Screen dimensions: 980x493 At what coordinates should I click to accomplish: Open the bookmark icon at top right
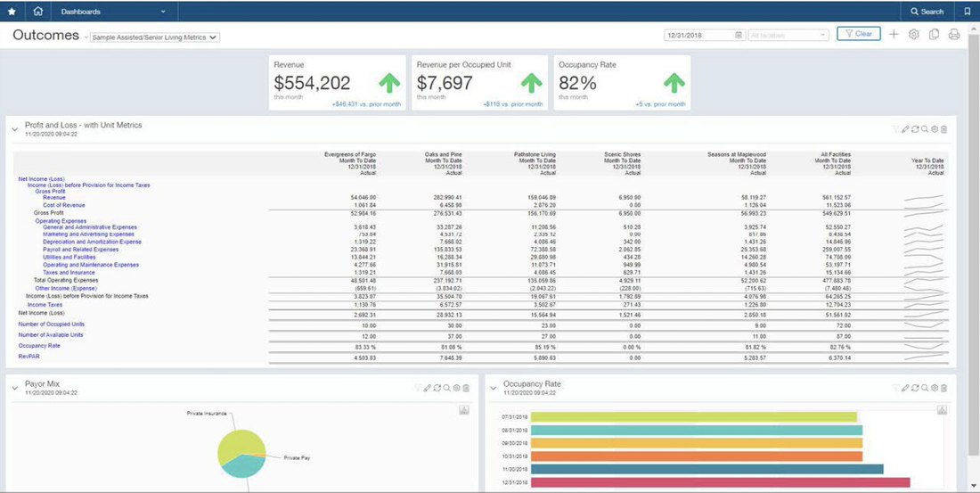point(968,12)
